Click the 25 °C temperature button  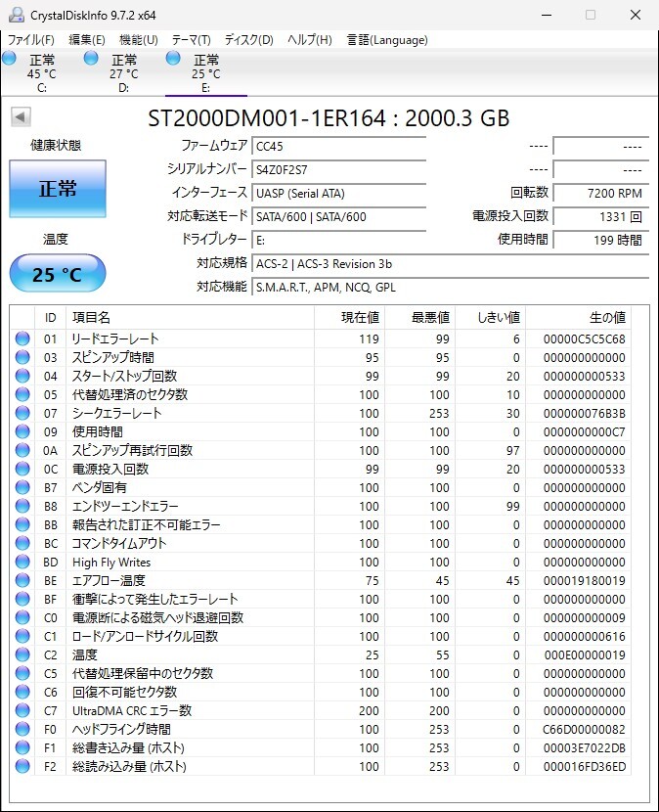[x=58, y=273]
